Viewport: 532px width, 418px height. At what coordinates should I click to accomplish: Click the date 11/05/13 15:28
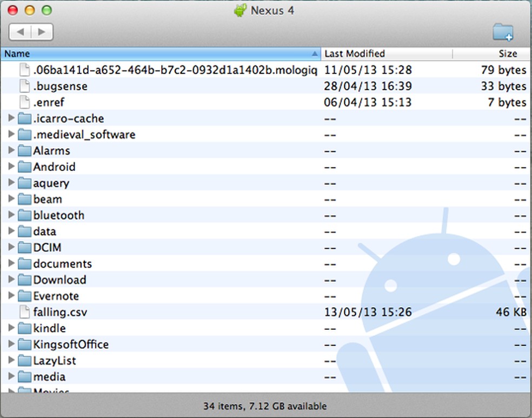pyautogui.click(x=368, y=70)
